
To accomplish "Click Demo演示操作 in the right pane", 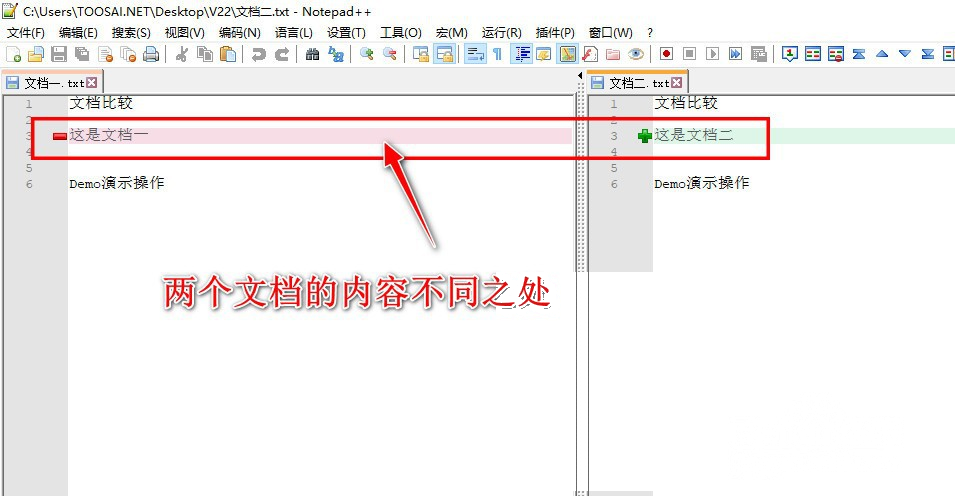I will pyautogui.click(x=702, y=183).
